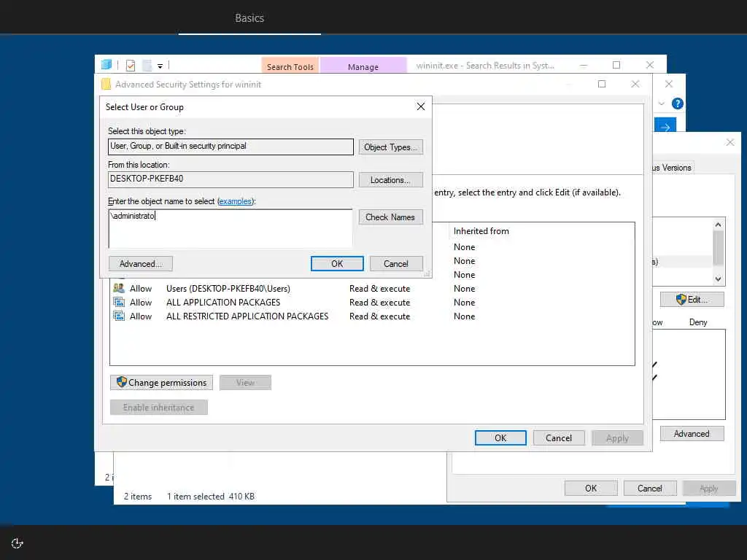The height and width of the screenshot is (560, 747).
Task: Click the Explorer Help question icon
Action: tap(678, 104)
